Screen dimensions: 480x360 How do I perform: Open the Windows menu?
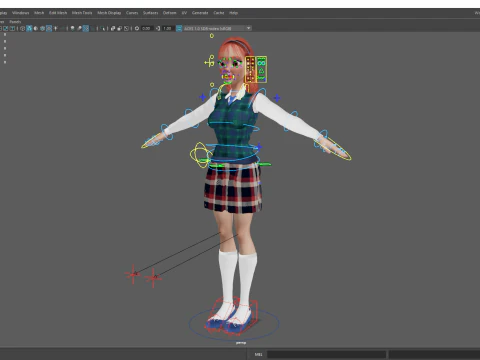tap(21, 13)
